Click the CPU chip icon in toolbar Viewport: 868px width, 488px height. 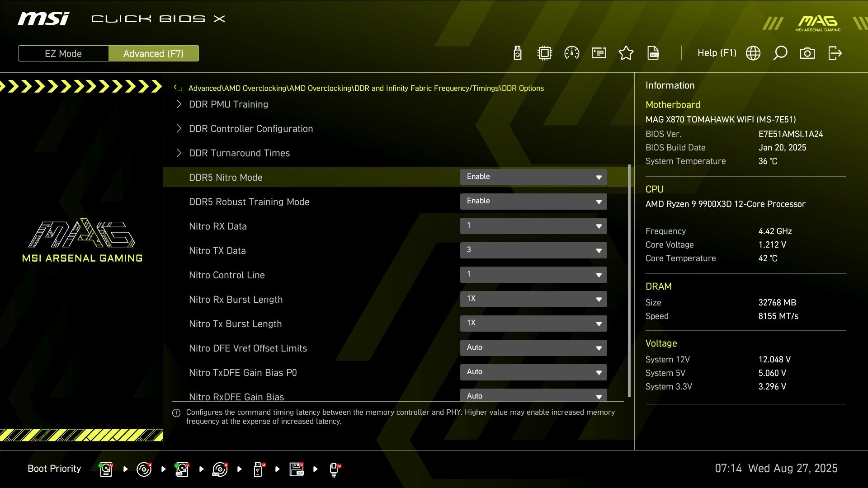point(545,53)
